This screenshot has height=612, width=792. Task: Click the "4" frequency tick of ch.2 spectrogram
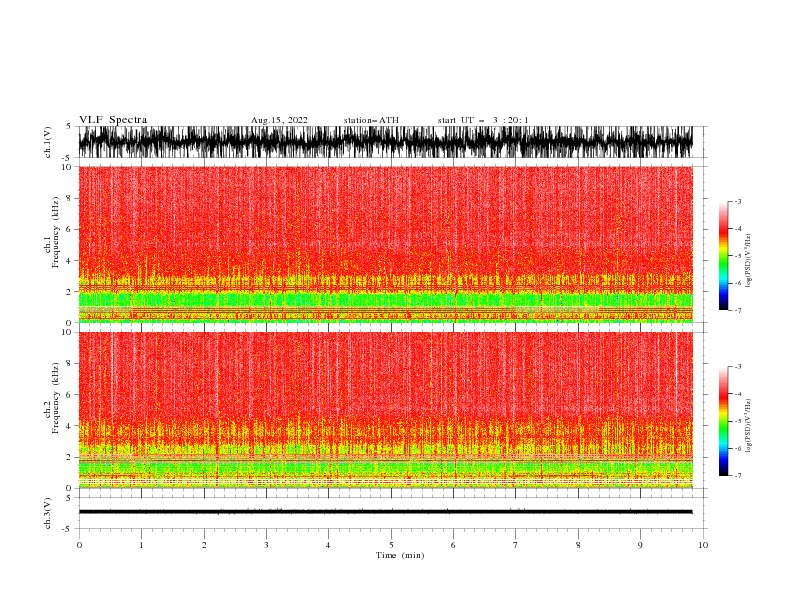coord(69,426)
